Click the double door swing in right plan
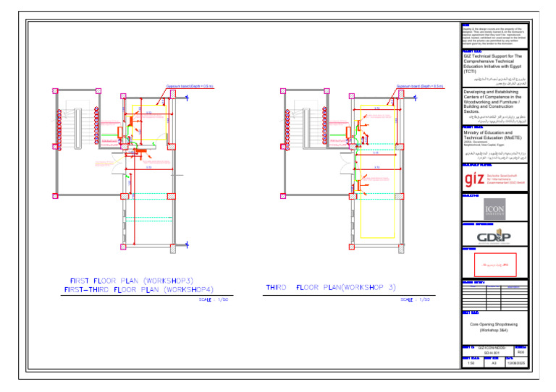 tap(347, 163)
